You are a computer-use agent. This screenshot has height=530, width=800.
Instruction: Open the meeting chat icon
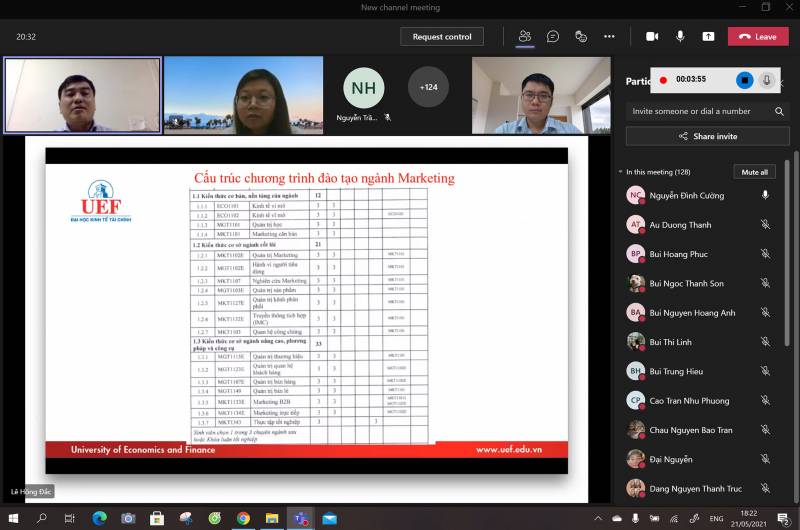point(553,36)
